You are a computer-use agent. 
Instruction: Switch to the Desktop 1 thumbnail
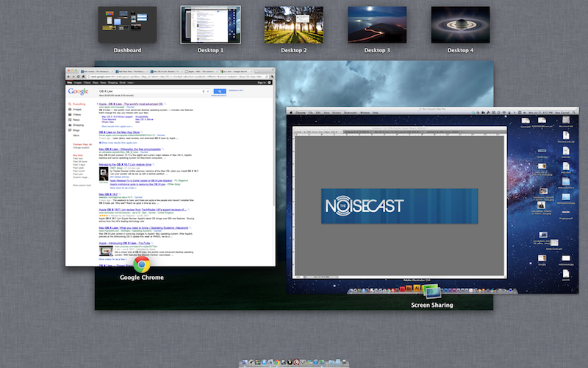click(x=211, y=24)
